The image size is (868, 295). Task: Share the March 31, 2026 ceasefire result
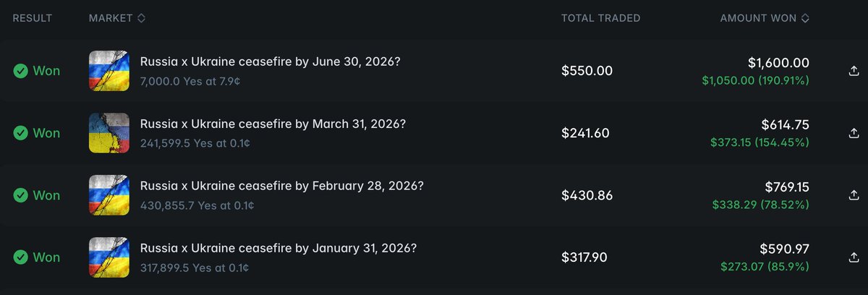[x=854, y=133]
